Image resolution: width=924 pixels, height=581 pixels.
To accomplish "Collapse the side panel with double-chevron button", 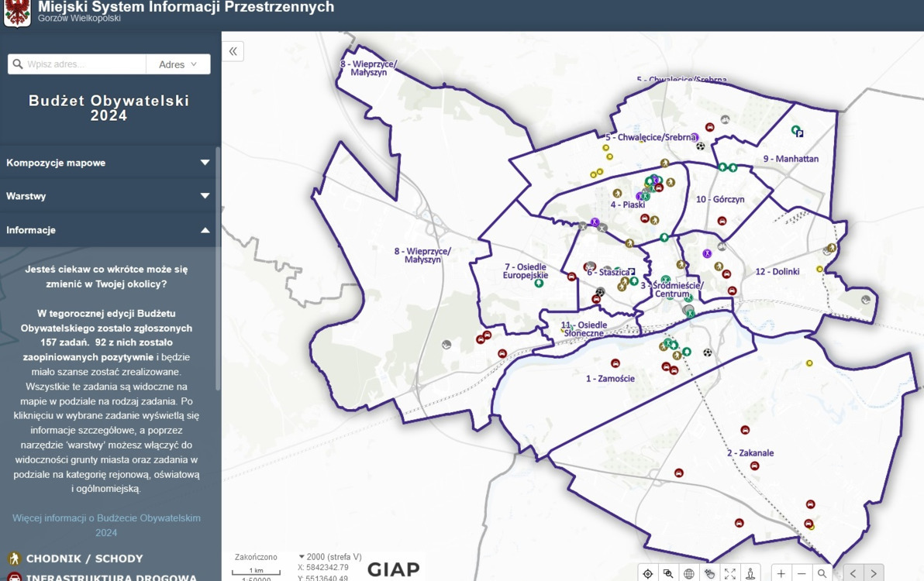I will [x=233, y=51].
